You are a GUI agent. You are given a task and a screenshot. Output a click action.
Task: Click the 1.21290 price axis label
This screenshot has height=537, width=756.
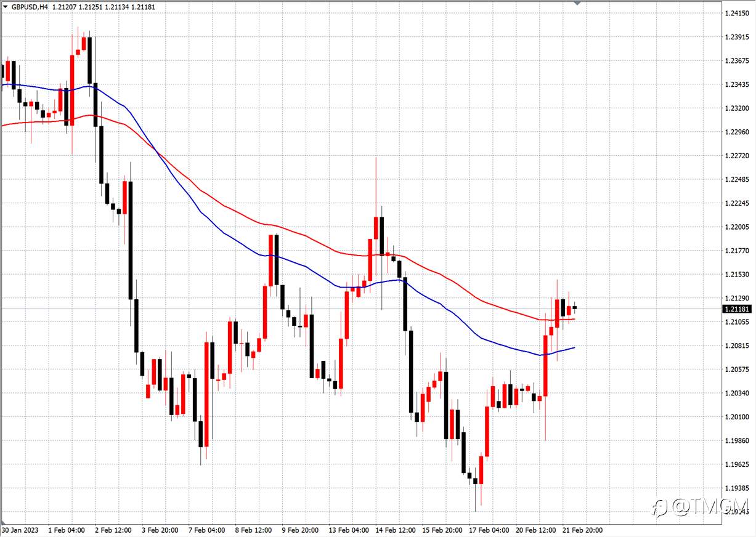click(x=737, y=298)
